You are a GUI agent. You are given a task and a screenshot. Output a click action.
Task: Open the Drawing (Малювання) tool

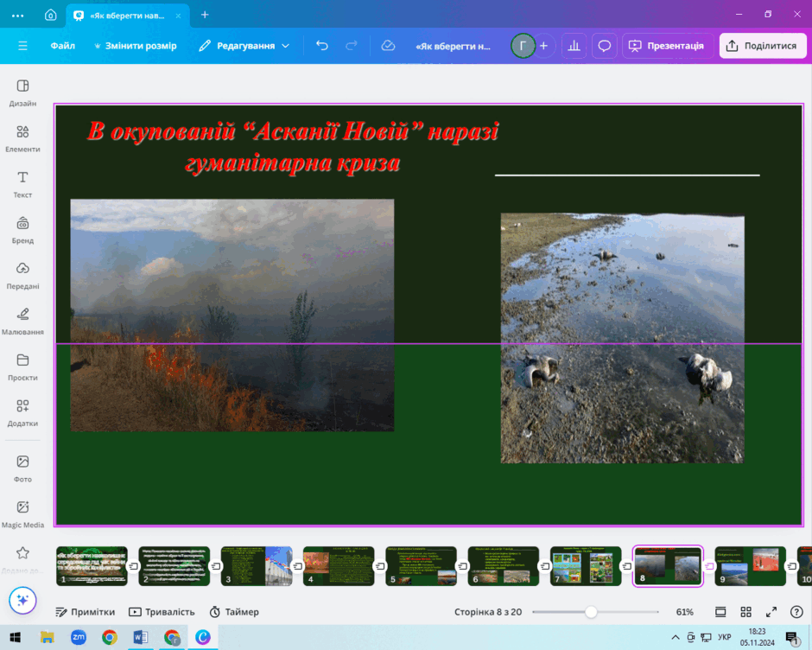tap(22, 321)
